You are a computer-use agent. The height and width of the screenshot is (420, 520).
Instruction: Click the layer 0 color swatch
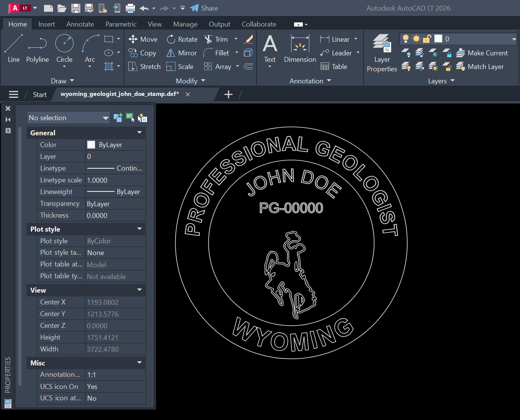click(x=438, y=39)
